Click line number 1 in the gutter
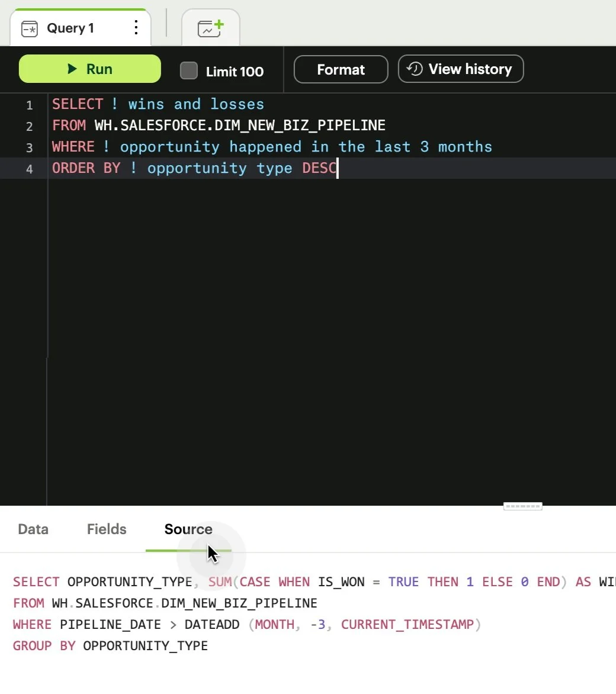 coord(29,105)
